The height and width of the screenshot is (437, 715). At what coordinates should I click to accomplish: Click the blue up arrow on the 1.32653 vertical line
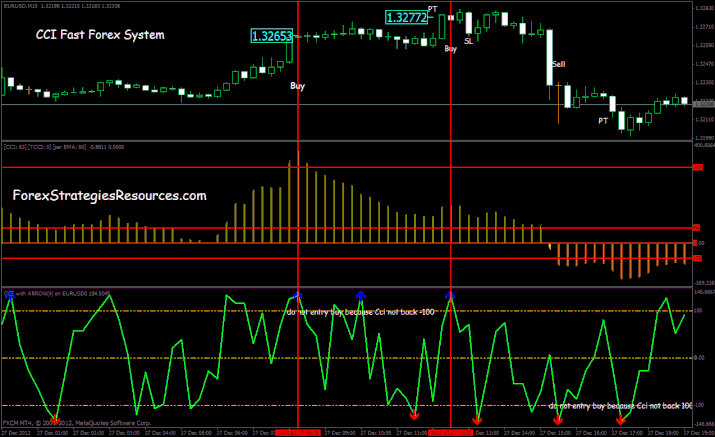[x=298, y=296]
